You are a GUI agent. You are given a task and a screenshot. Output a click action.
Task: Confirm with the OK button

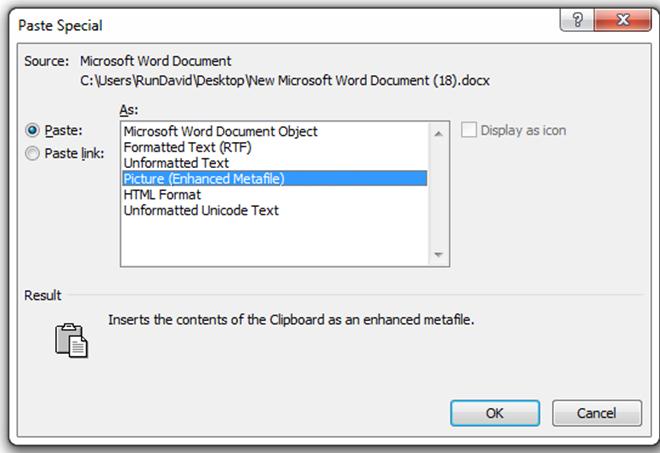[x=495, y=413]
